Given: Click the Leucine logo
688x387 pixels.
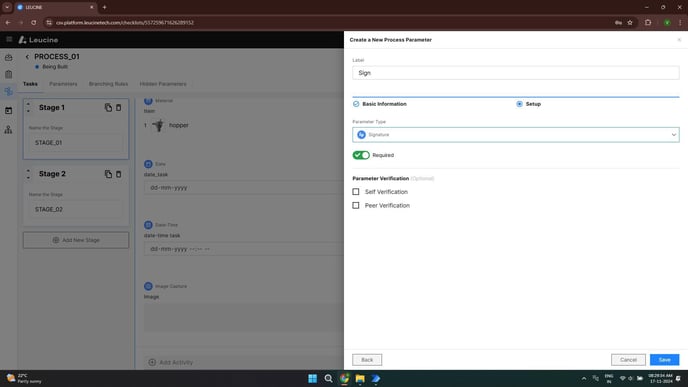Looking at the screenshot, I should point(38,40).
